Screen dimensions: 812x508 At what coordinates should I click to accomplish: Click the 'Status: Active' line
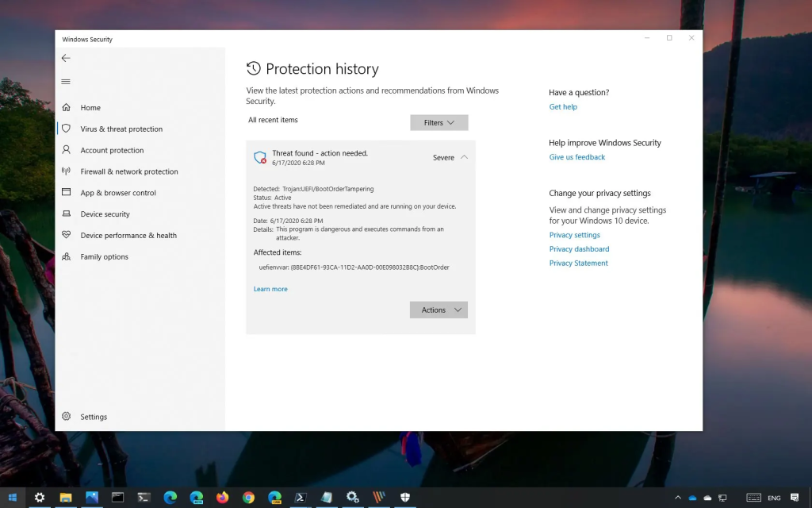(x=273, y=198)
